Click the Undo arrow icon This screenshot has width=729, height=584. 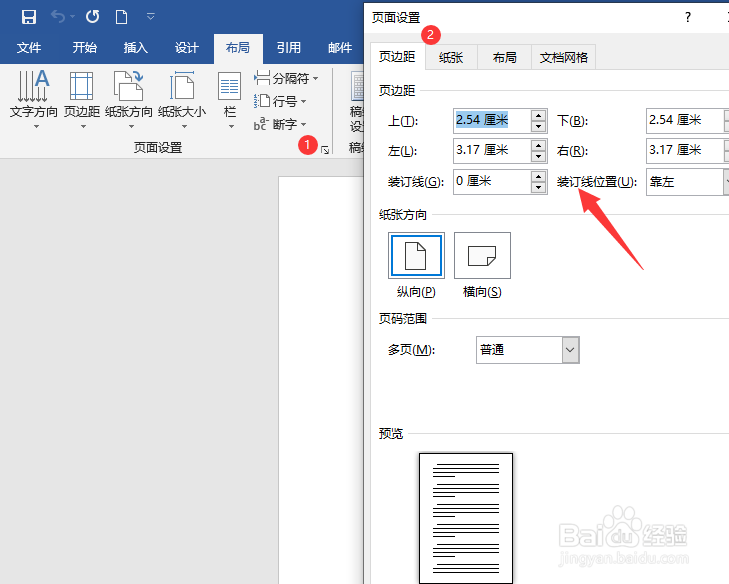(x=58, y=17)
